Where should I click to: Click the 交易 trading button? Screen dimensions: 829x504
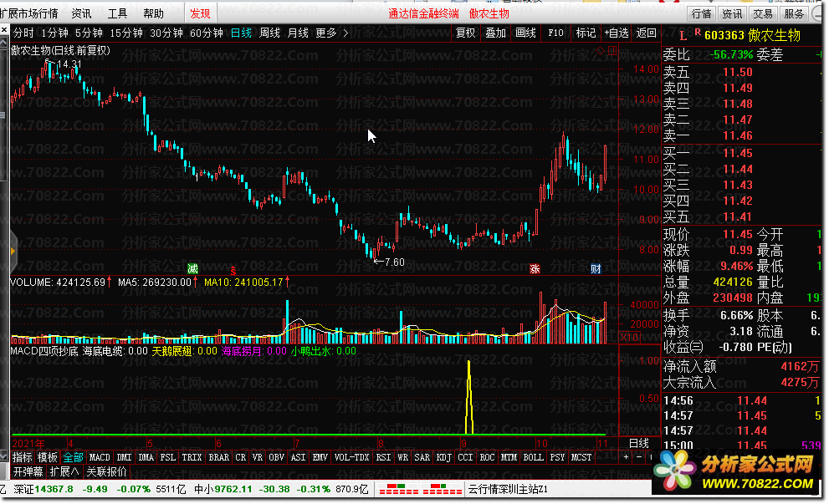pos(763,13)
